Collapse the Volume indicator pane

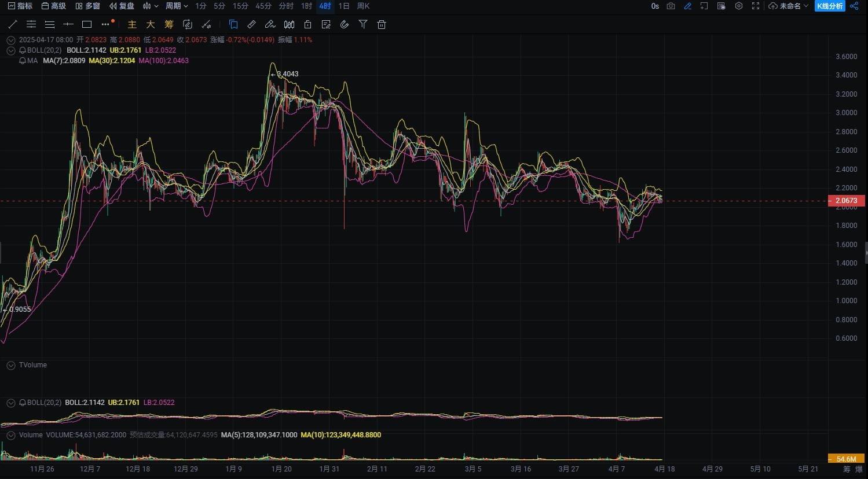pyautogui.click(x=10, y=435)
